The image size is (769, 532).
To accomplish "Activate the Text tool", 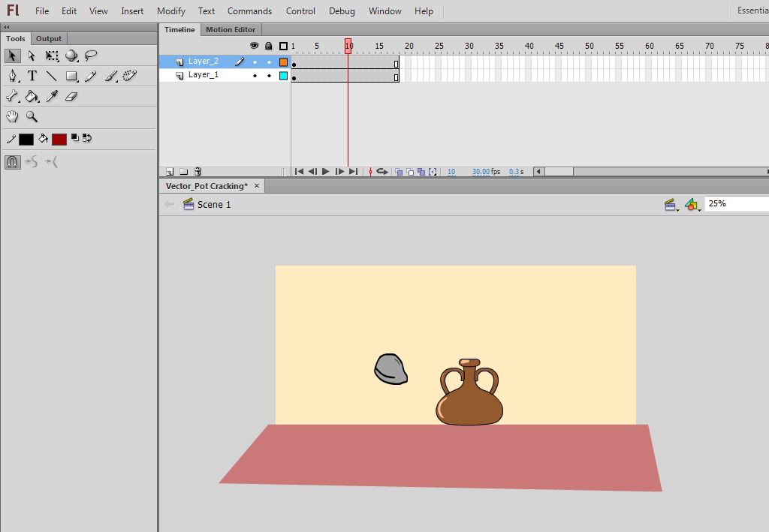I will [32, 76].
